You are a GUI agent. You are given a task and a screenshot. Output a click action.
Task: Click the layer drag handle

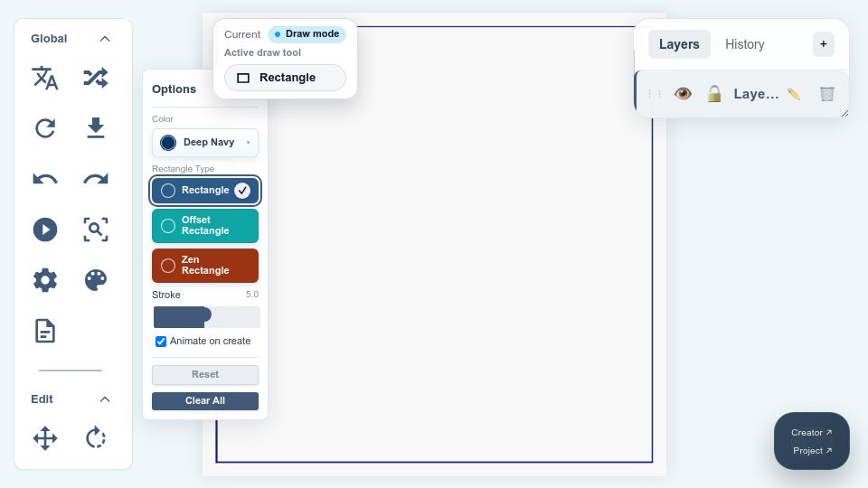pyautogui.click(x=655, y=94)
